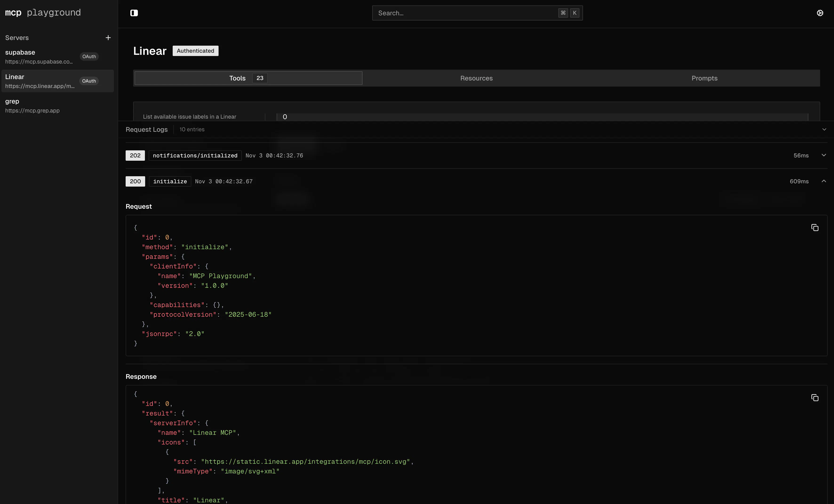
Task: Collapse the initialize log entry chevron
Action: click(x=823, y=181)
